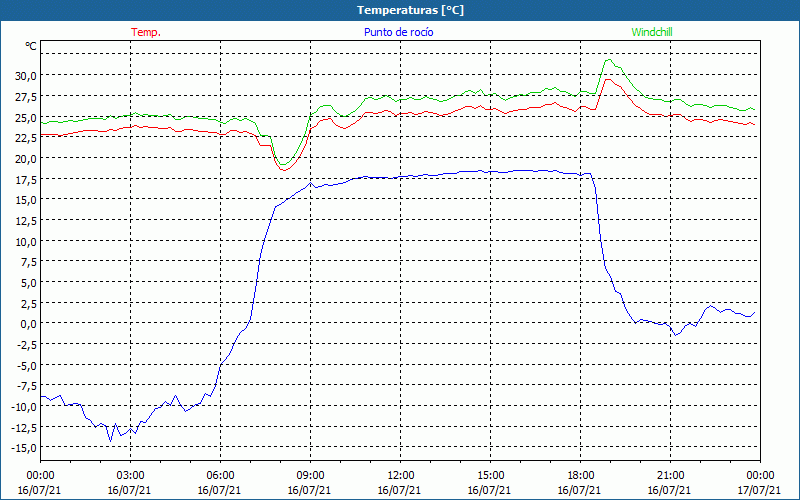800x500 pixels.
Task: Click the 06:00 time axis label
Action: (x=220, y=476)
